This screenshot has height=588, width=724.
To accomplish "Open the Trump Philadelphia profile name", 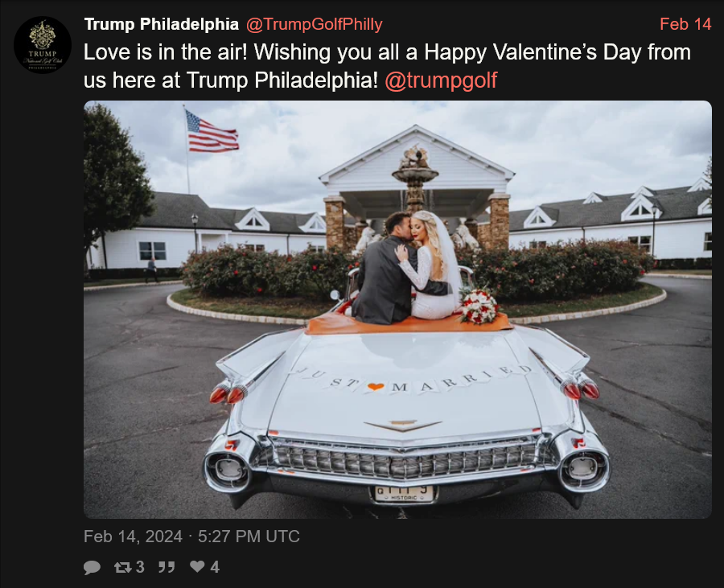I will tap(161, 24).
